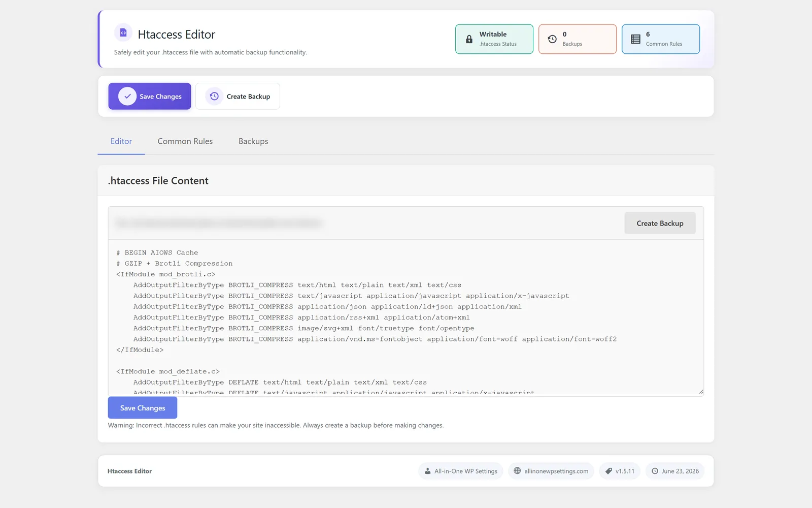Open the Backups tab
812x508 pixels.
[x=253, y=141]
